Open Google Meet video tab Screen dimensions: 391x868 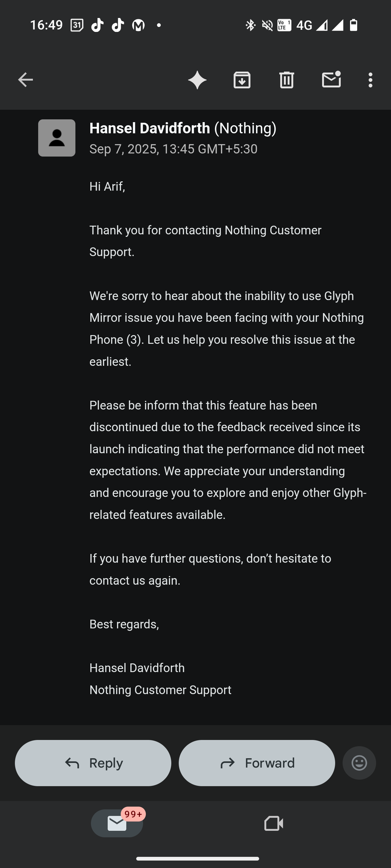click(x=274, y=823)
